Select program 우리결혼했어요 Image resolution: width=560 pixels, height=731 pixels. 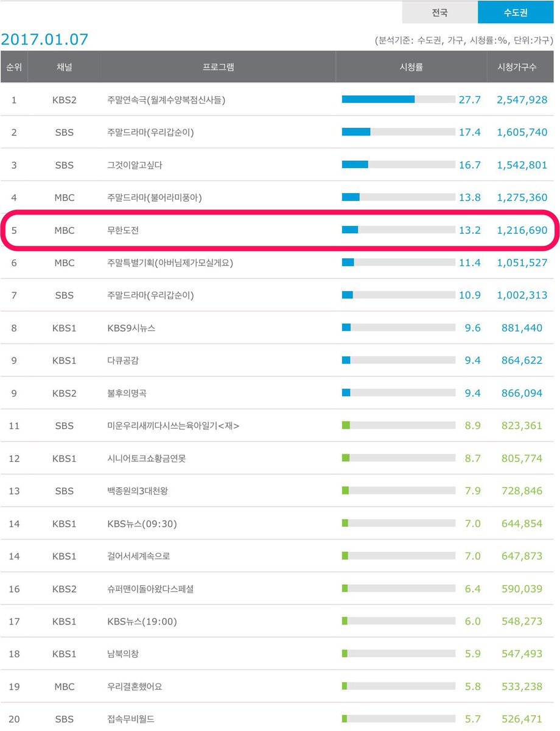pyautogui.click(x=135, y=687)
